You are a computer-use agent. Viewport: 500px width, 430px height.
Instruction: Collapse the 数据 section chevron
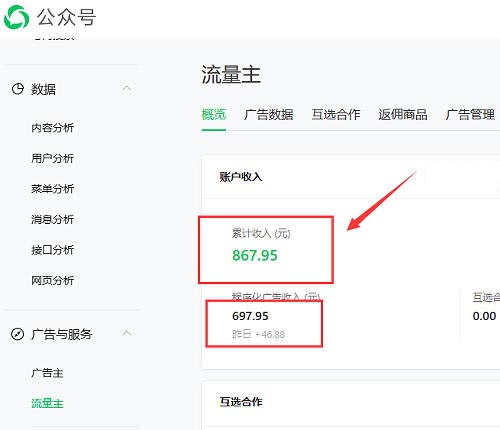[127, 88]
